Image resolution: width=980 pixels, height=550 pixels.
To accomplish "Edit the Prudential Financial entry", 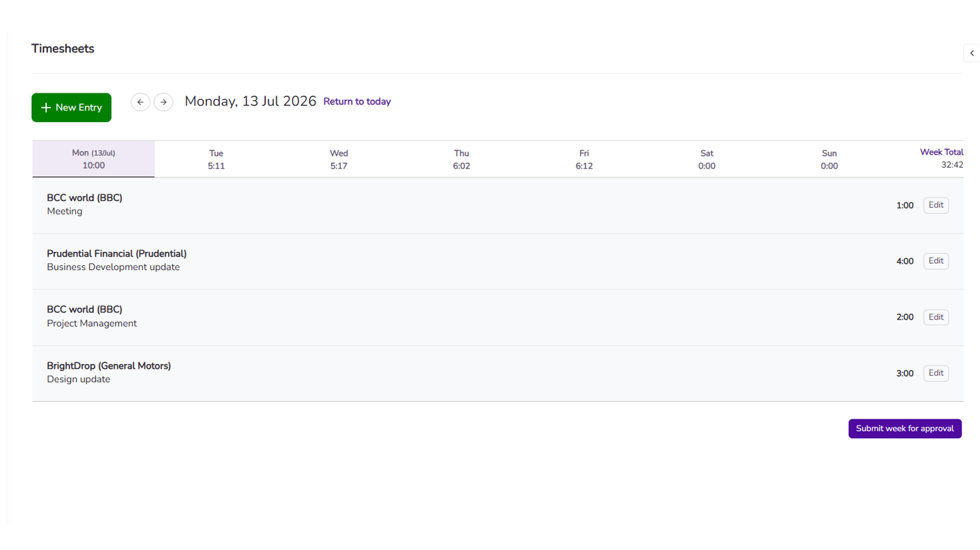I will (x=936, y=261).
